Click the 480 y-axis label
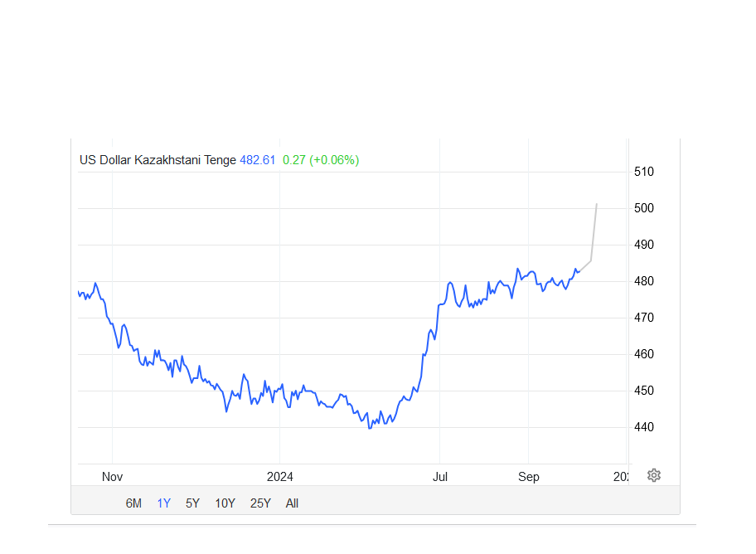The width and height of the screenshot is (756, 554). point(643,281)
